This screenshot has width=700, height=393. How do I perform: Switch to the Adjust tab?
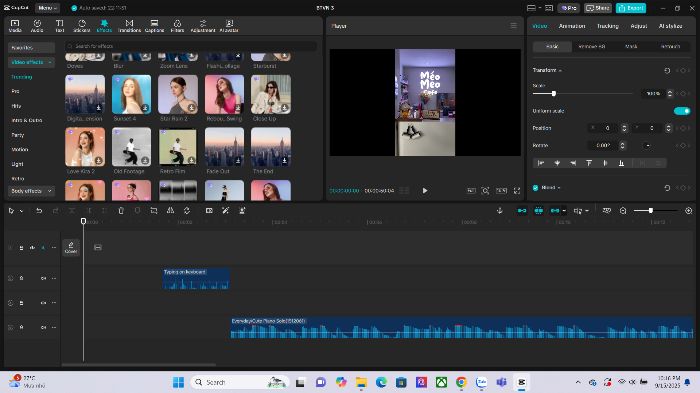point(638,26)
